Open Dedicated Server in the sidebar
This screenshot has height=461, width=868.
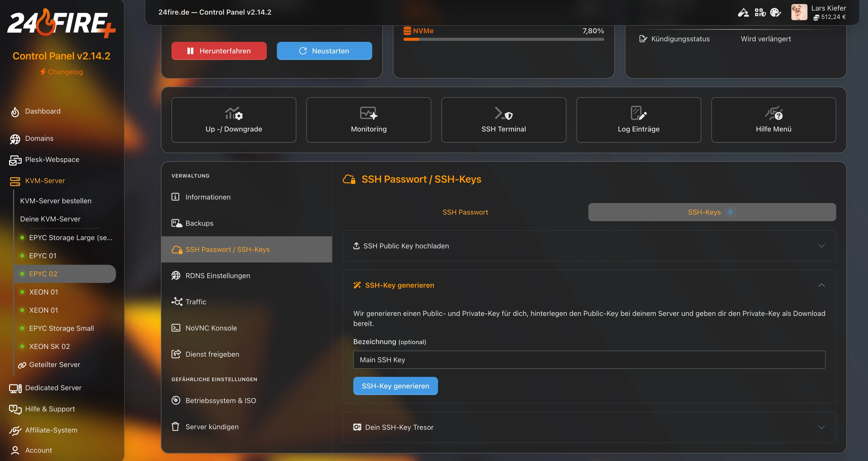pyautogui.click(x=53, y=388)
